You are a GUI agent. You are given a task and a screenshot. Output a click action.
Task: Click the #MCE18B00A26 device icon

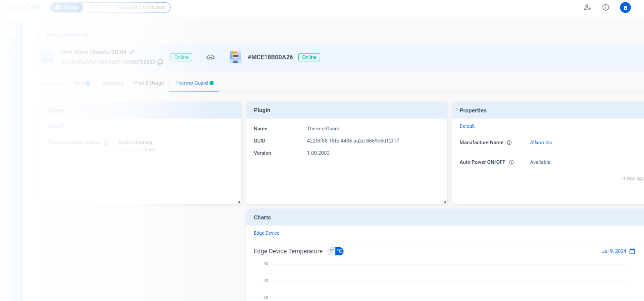(235, 57)
